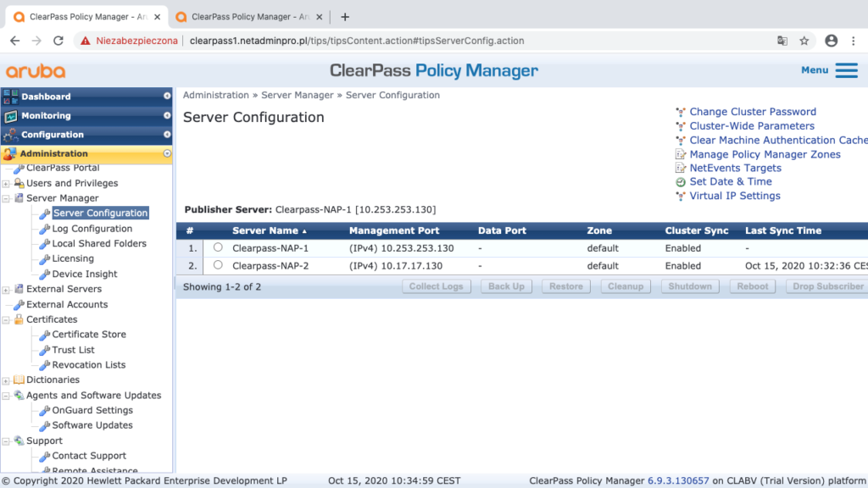Open Software Updates tree item

click(92, 425)
